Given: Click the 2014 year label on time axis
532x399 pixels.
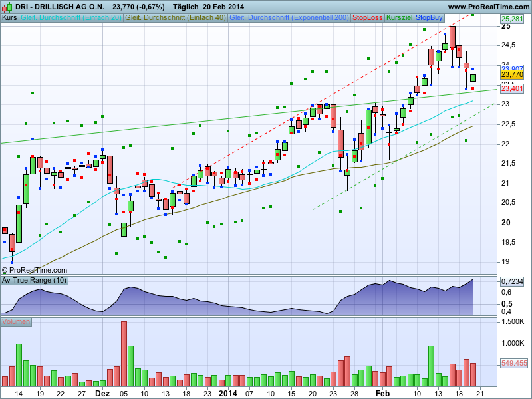Looking at the screenshot, I should pyautogui.click(x=228, y=394).
